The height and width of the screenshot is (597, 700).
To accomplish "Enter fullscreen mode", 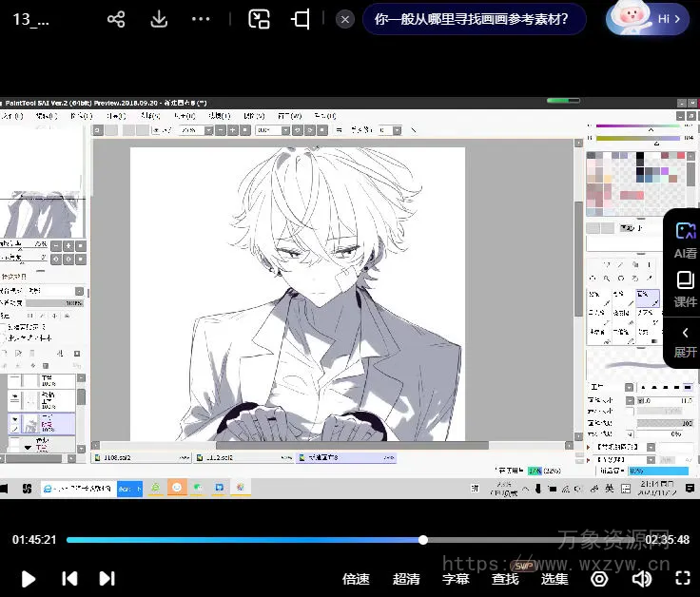I will [x=682, y=578].
